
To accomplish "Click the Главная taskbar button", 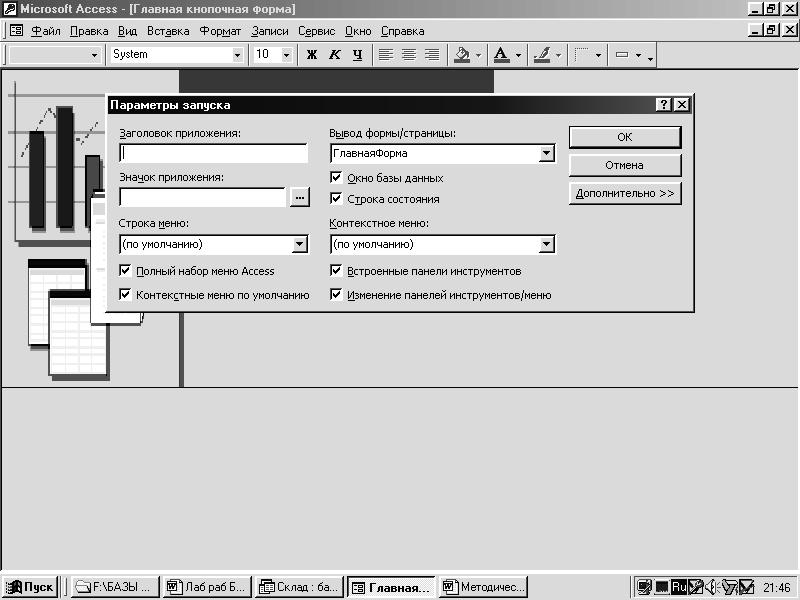I will point(392,587).
